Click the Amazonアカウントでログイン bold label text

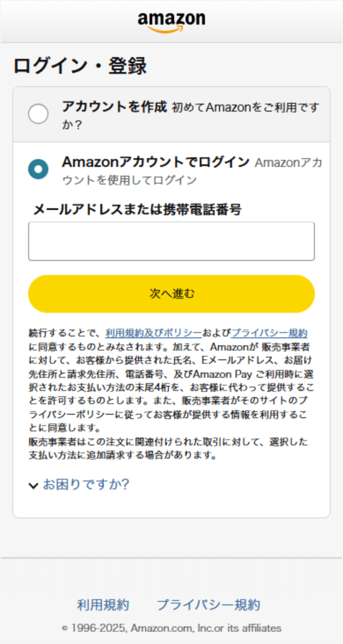[156, 162]
